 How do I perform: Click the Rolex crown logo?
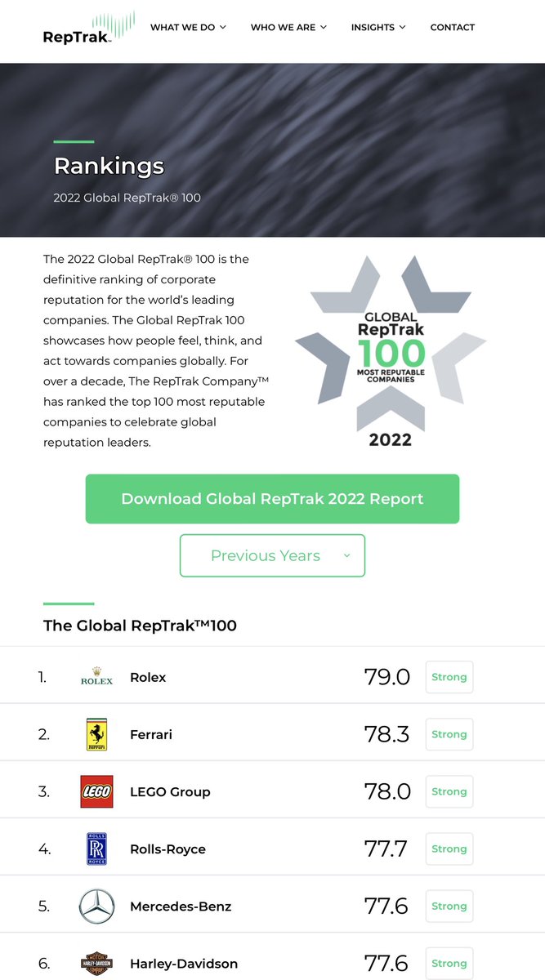96,676
